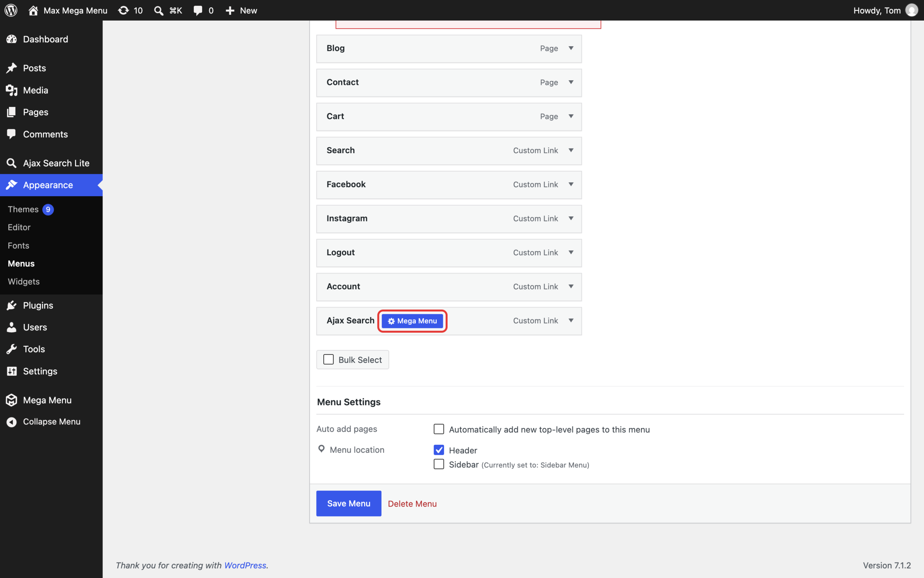Click the Dashboard gauge icon
Viewport: 924px width, 578px height.
coord(12,39)
